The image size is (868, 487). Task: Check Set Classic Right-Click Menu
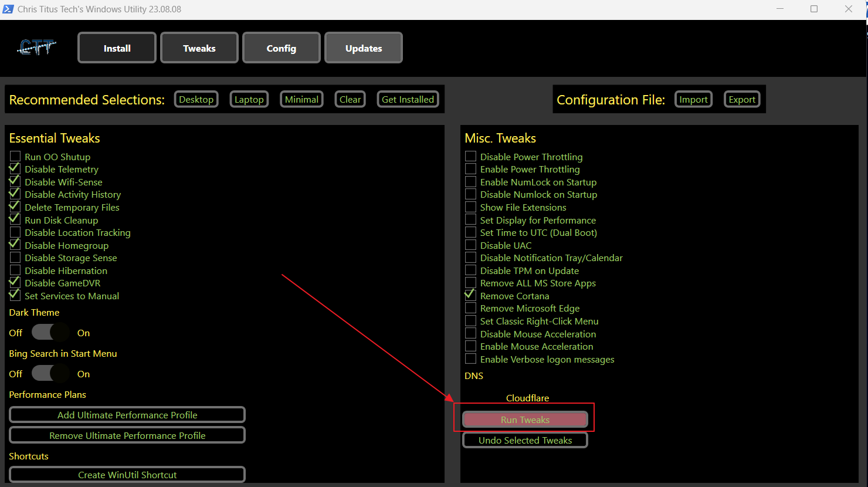(470, 321)
